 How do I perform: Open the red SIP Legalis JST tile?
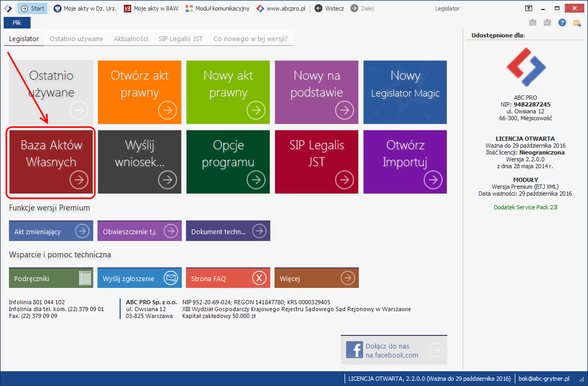click(x=317, y=162)
